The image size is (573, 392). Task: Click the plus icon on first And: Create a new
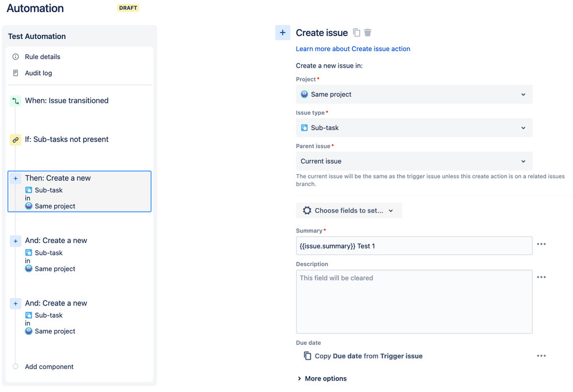(15, 241)
